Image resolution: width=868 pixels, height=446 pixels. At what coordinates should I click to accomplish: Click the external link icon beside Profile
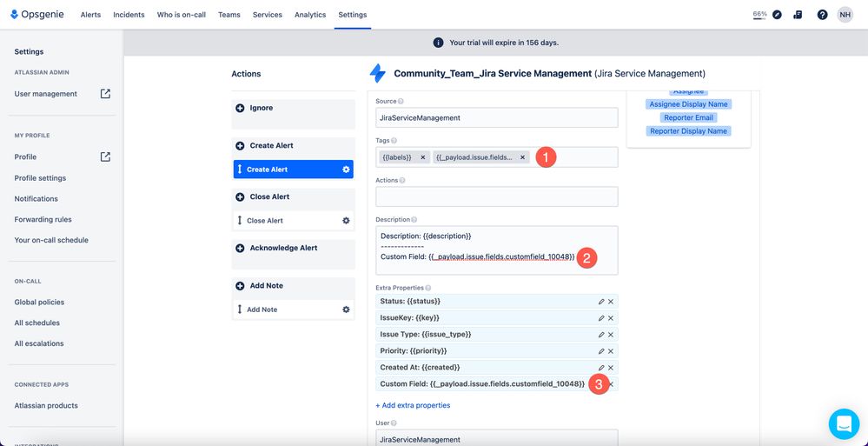coord(105,156)
